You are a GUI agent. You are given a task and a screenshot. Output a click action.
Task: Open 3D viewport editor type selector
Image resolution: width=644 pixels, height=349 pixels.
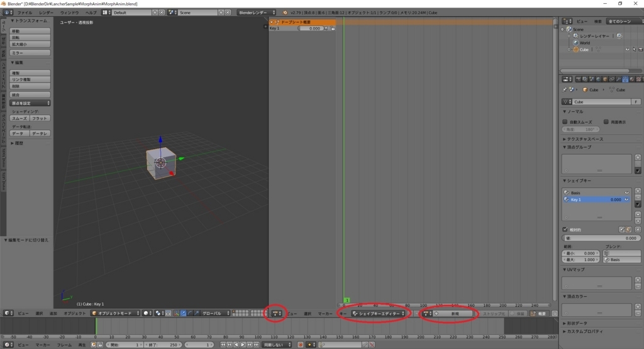tap(8, 313)
